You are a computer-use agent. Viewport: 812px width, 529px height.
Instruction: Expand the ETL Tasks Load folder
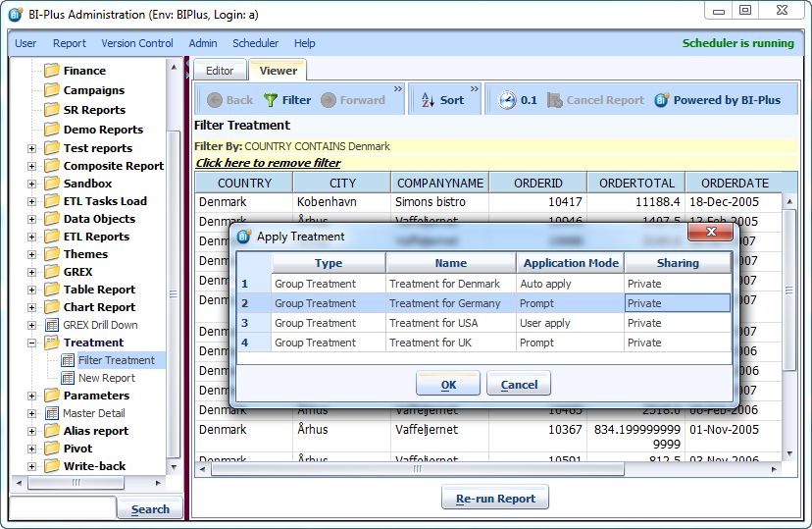click(31, 201)
